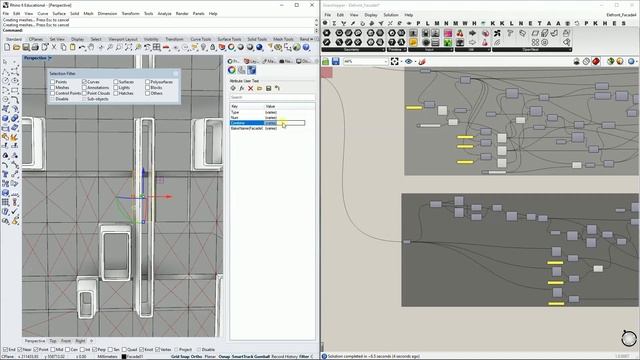640x360 pixels.
Task: Enable the End osnap checkbox
Action: pos(5,350)
